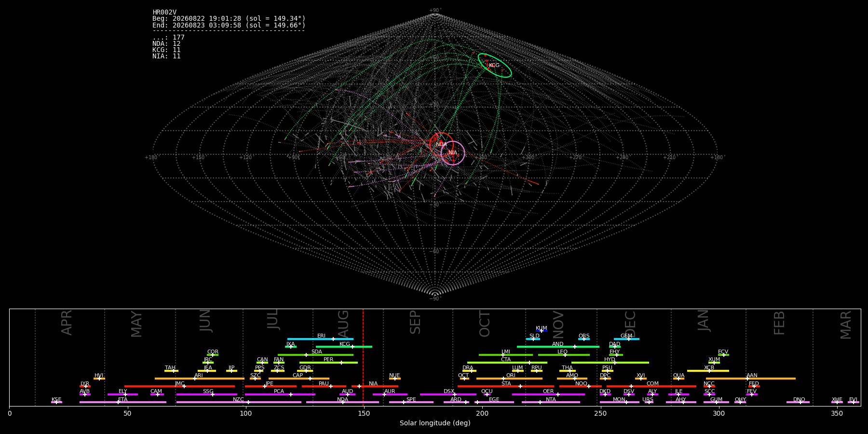868x434 pixels.
Task: Select the PER shower bar in timeline
Action: pyautogui.click(x=328, y=363)
